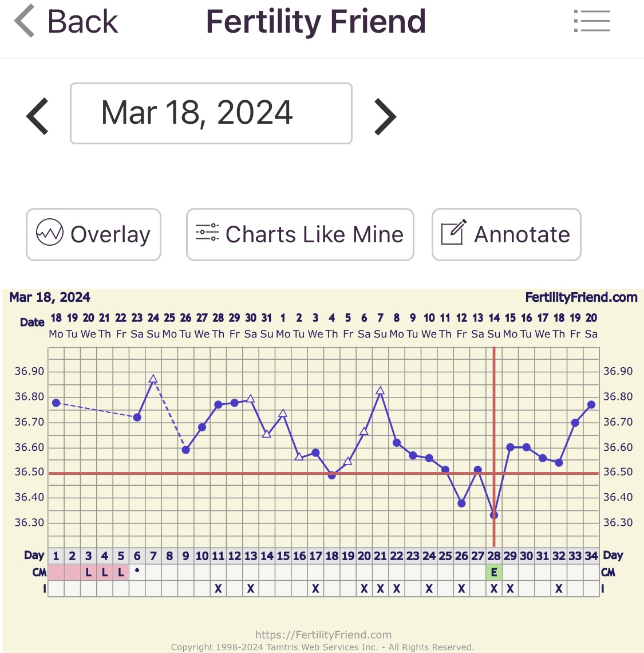Advance to next date with right arrow
Screen dimensions: 644x653
[x=385, y=116]
